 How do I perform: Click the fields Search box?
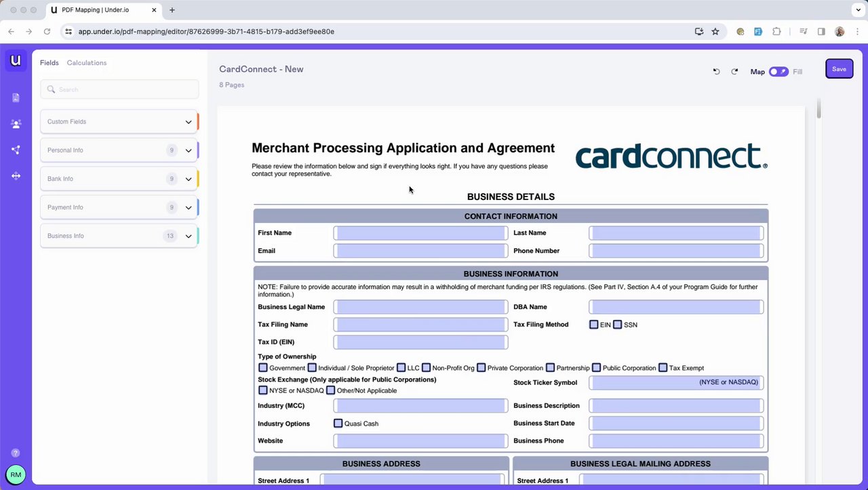click(x=119, y=89)
